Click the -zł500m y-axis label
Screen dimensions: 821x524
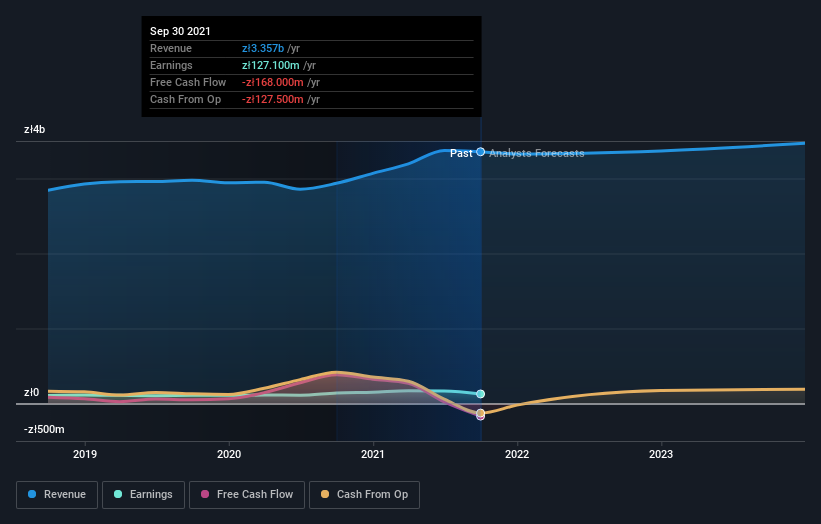pos(44,429)
